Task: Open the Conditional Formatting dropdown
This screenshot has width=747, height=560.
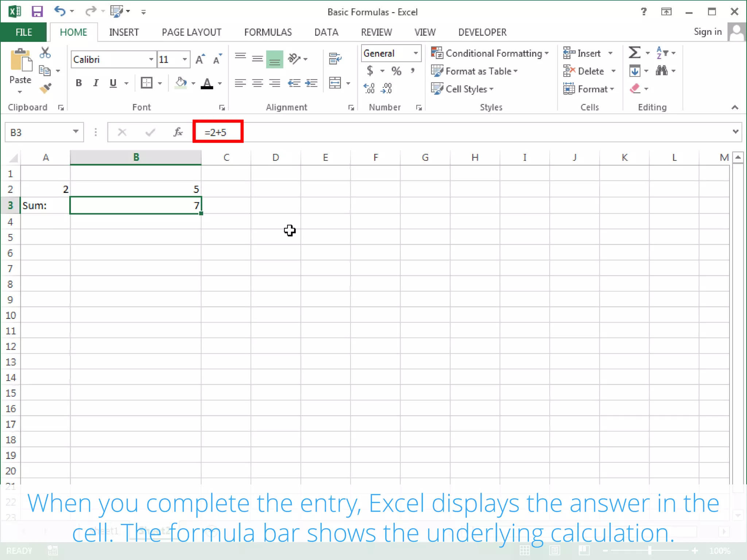Action: click(x=490, y=53)
